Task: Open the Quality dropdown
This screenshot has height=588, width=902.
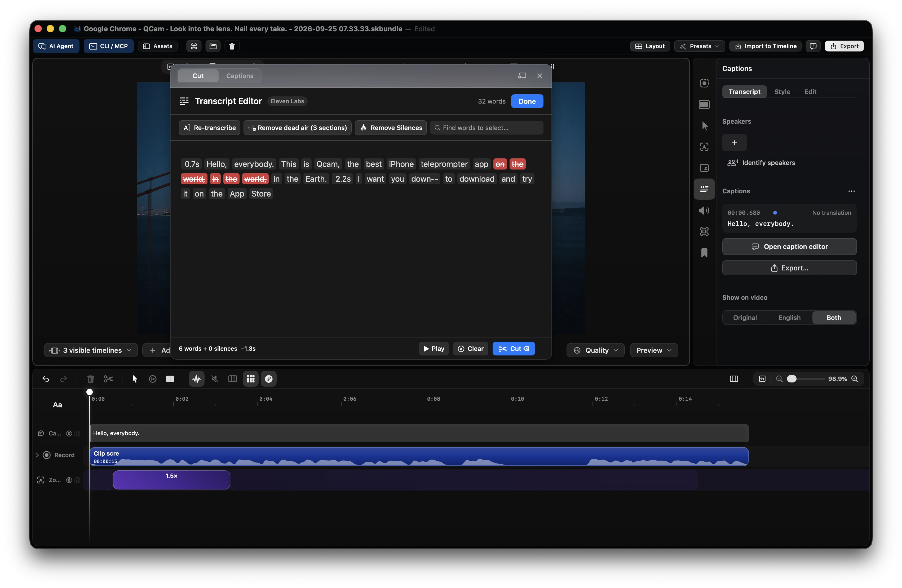Action: click(x=596, y=350)
